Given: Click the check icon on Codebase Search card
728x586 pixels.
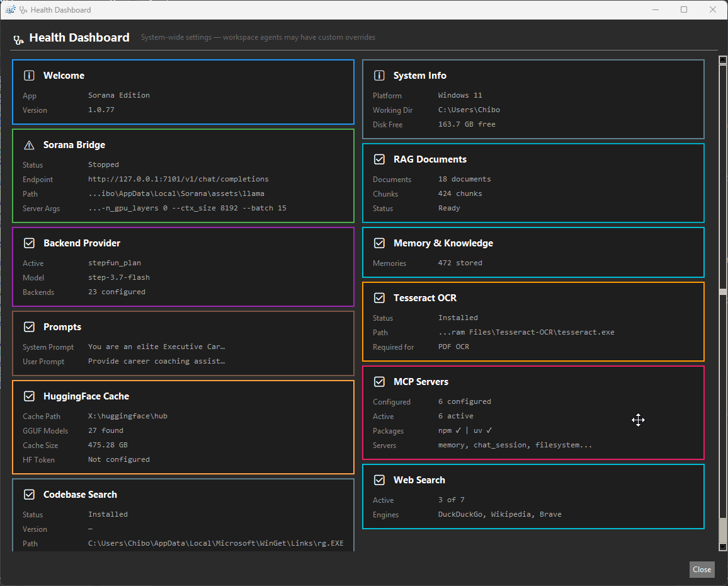Looking at the screenshot, I should click(29, 495).
